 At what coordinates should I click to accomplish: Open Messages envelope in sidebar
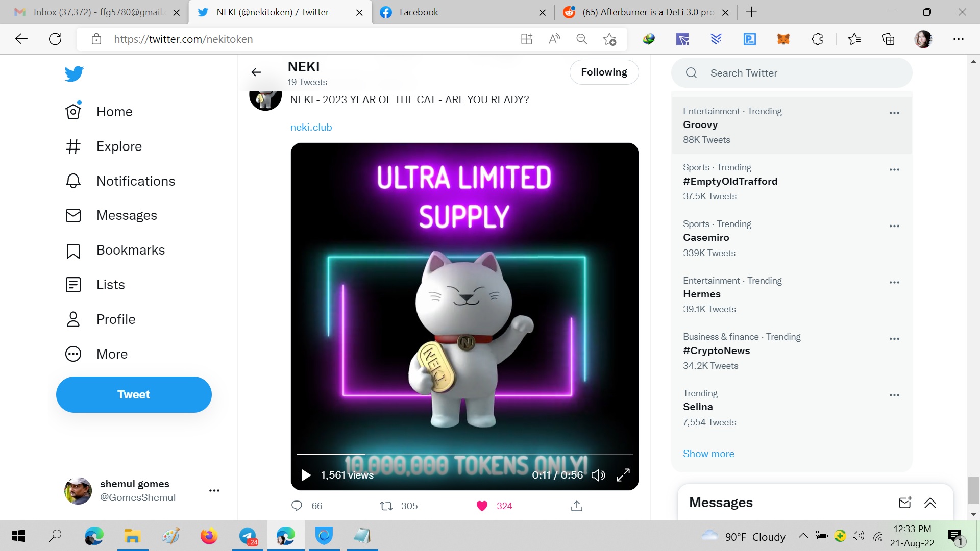[111, 215]
